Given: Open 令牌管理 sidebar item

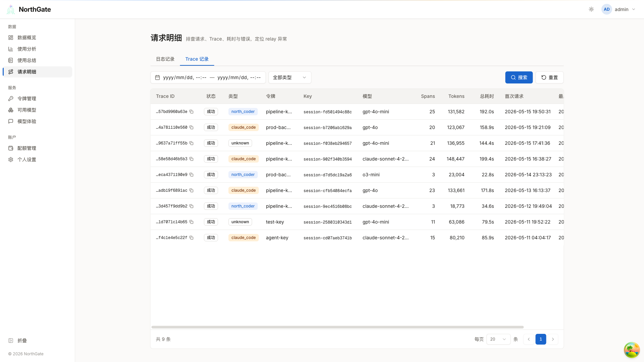Looking at the screenshot, I should [37, 99].
